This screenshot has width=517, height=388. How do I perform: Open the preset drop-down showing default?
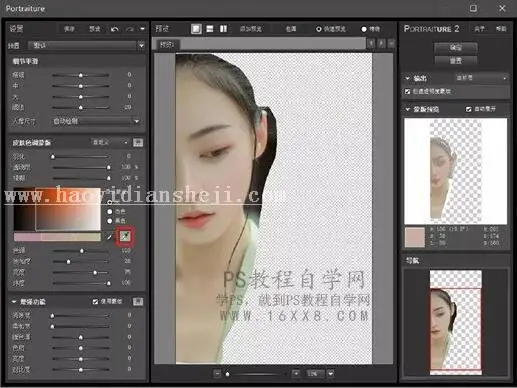87,45
